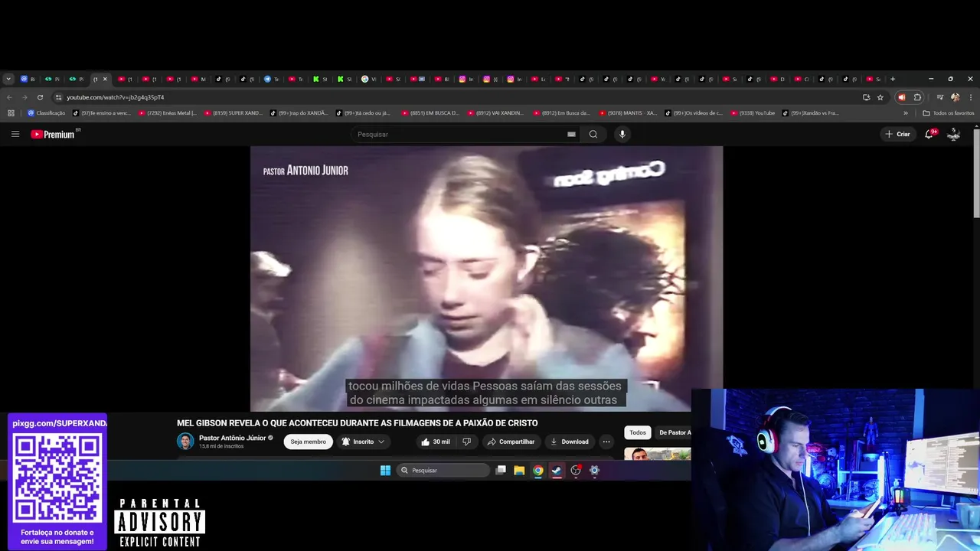Open the 'Todos os favoritos' folder
This screenshot has height=551, width=980.
click(949, 112)
